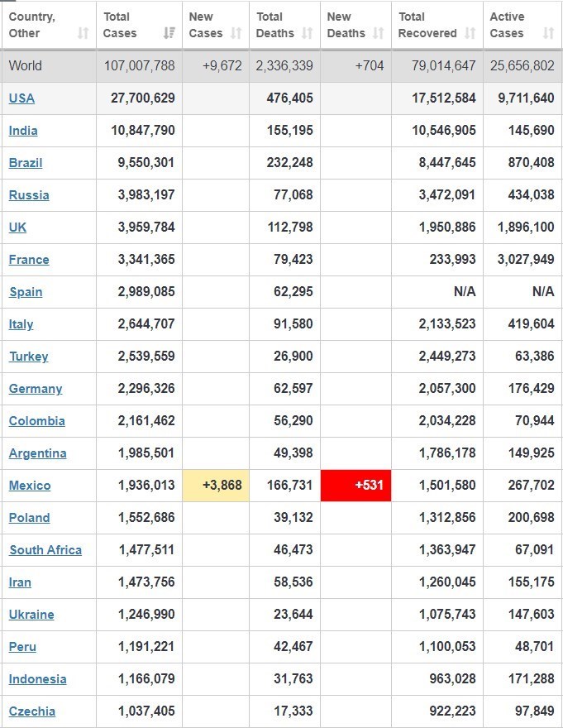Click sort icon beside Total Cases header
The width and height of the screenshot is (563, 728).
(x=169, y=33)
